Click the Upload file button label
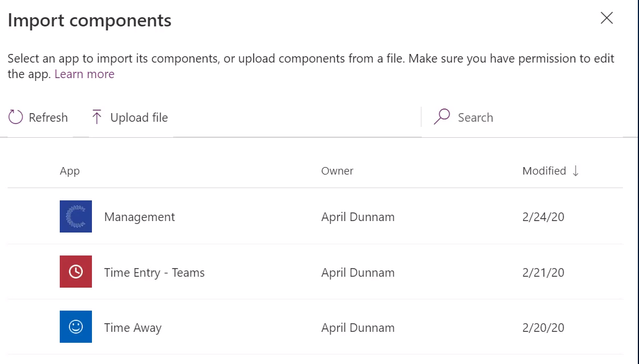 click(139, 118)
